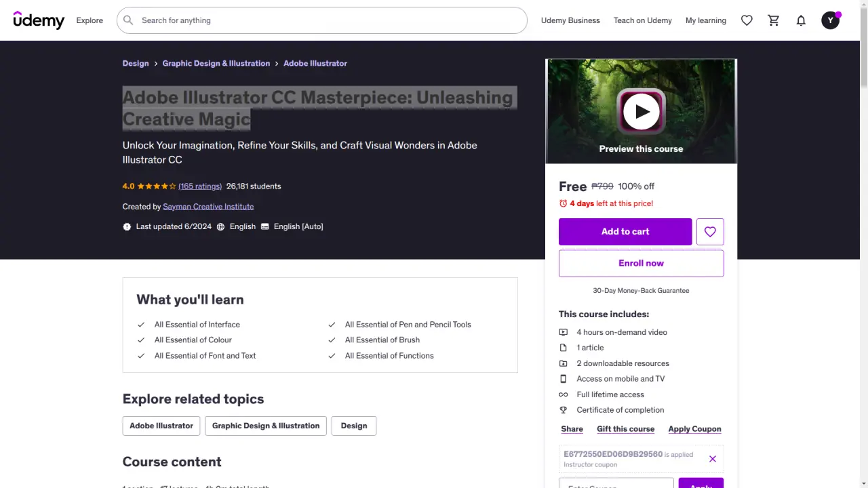The width and height of the screenshot is (868, 488).
Task: Visit Sayman Creative Institute instructor page
Action: click(x=208, y=207)
